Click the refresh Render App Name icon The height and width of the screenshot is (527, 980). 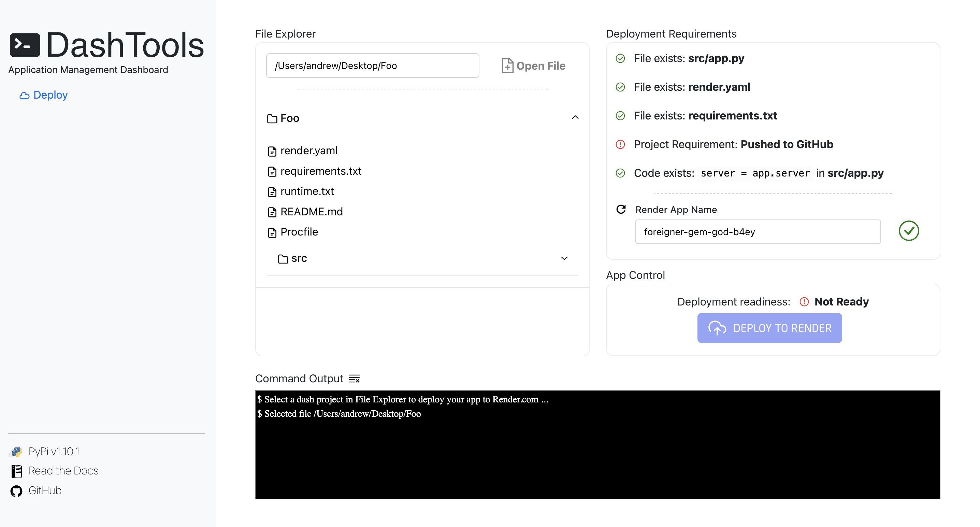pos(621,209)
